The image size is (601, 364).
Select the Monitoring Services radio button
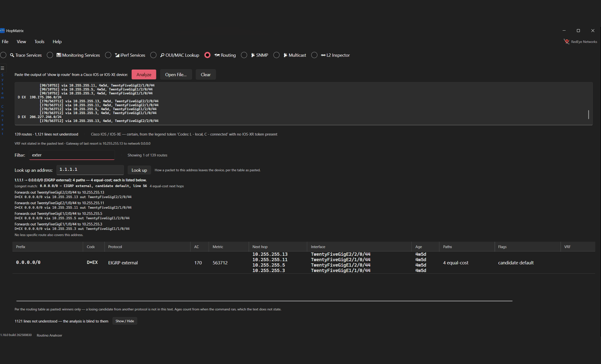pyautogui.click(x=50, y=55)
